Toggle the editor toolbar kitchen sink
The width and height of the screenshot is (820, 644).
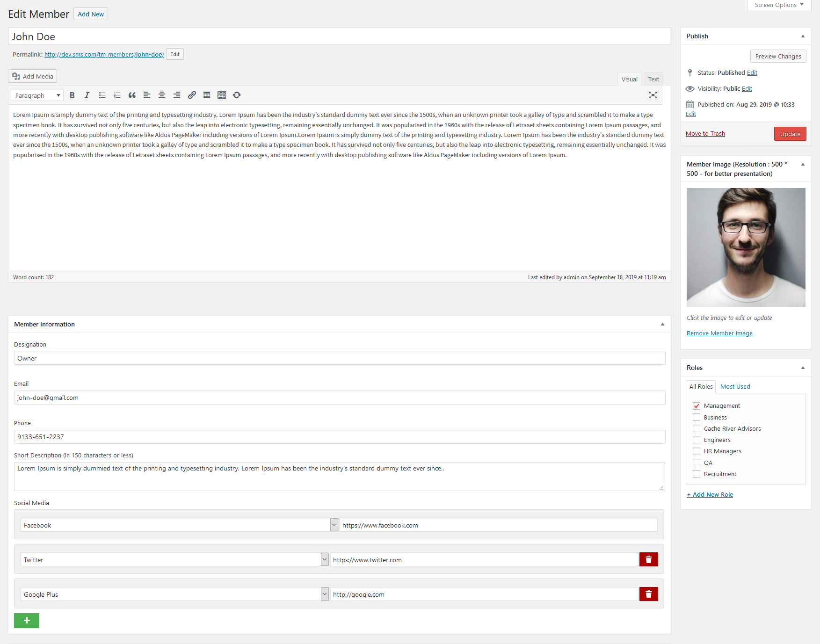[x=222, y=95]
